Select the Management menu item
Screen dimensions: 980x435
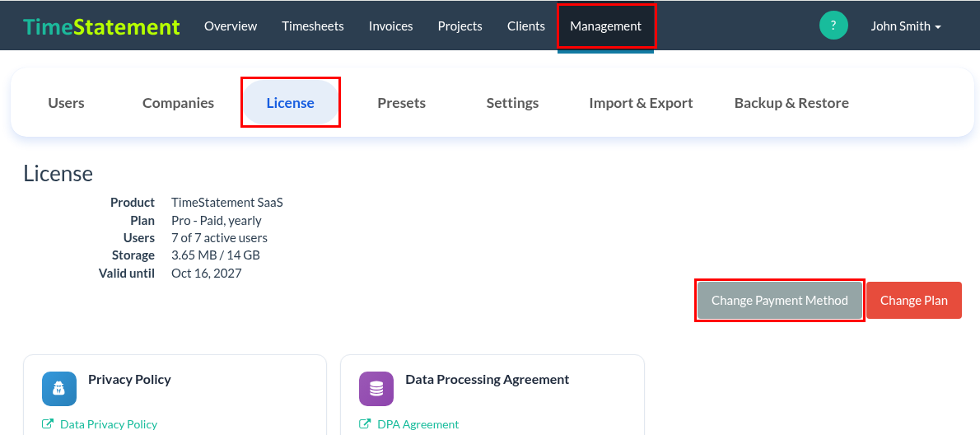point(605,26)
